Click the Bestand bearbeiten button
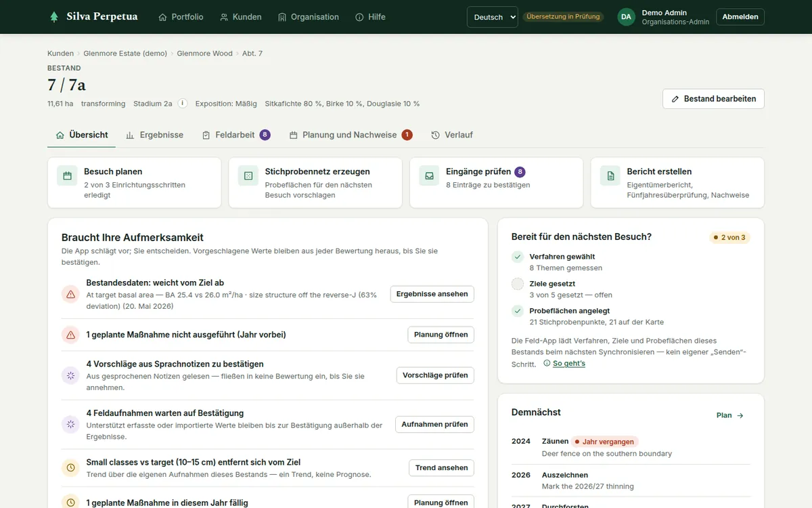 [713, 99]
